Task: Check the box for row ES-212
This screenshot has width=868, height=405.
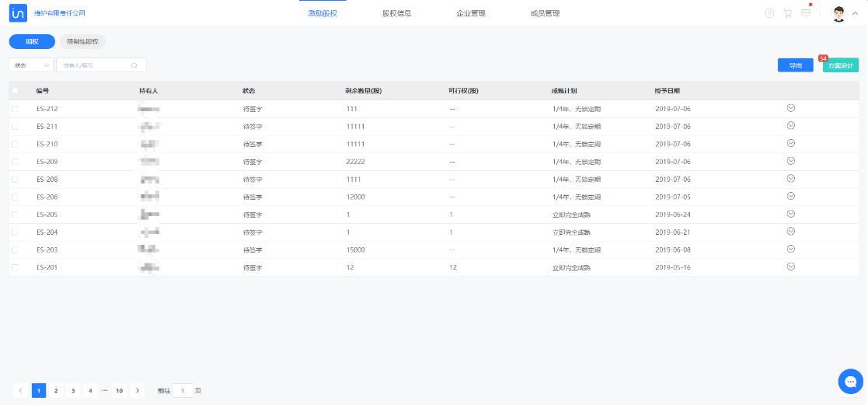Action: pyautogui.click(x=15, y=109)
